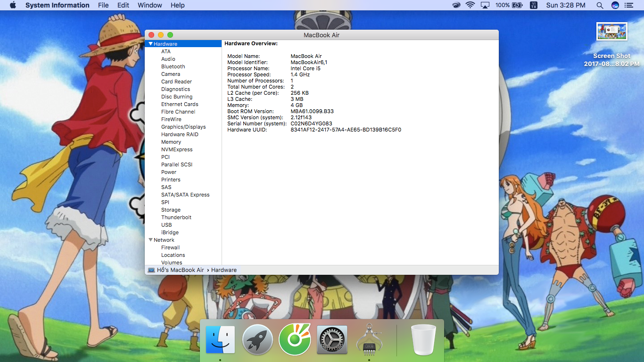Image resolution: width=644 pixels, height=362 pixels.
Task: Click Hardware UUID value text
Action: [x=346, y=130]
